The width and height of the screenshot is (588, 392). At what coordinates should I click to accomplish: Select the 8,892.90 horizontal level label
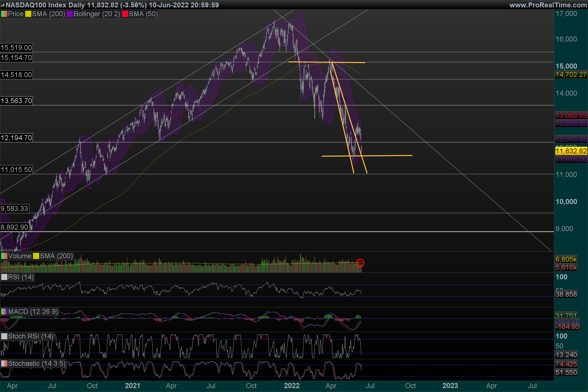click(x=14, y=227)
